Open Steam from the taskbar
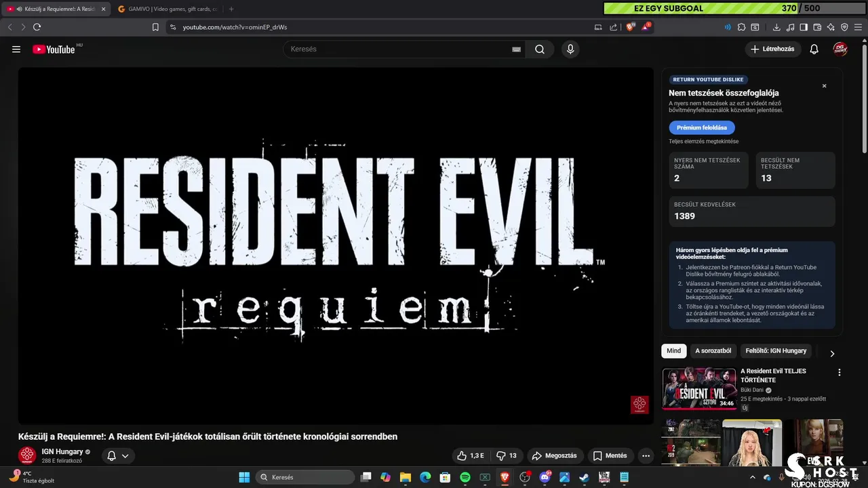This screenshot has height=488, width=868. [x=585, y=477]
